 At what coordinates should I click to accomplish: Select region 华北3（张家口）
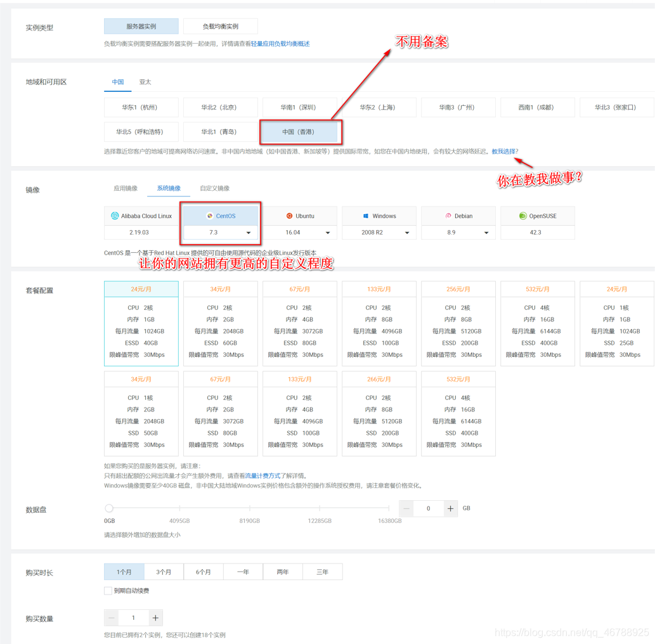(616, 107)
